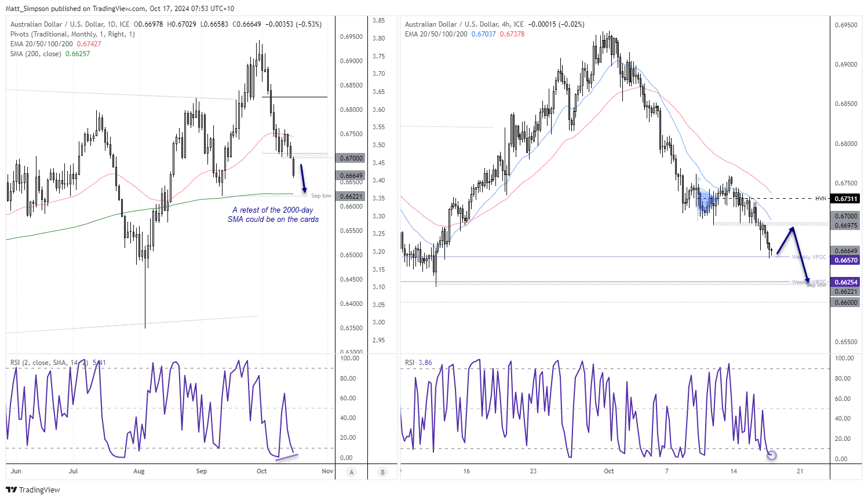Click the '21' date label on the right time axis
Viewport: 868px width, 500px height.
tap(800, 471)
